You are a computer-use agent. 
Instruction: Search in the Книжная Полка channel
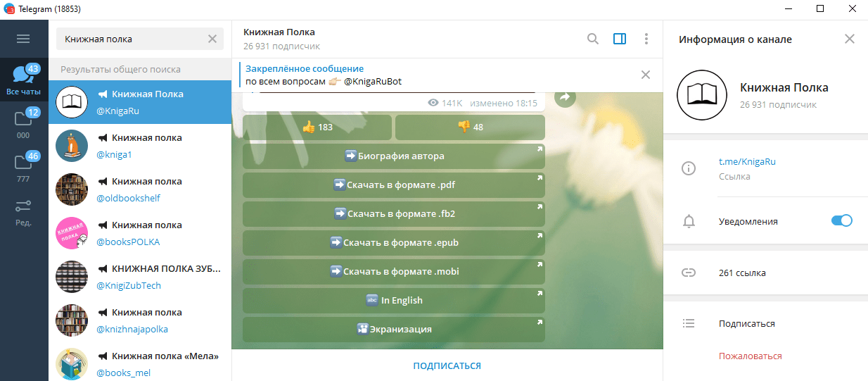click(593, 39)
